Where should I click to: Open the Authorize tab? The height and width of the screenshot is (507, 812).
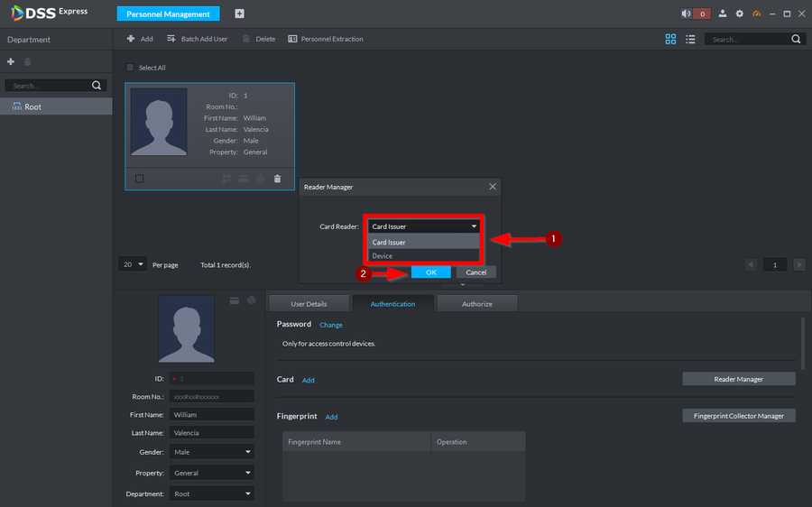click(x=476, y=304)
